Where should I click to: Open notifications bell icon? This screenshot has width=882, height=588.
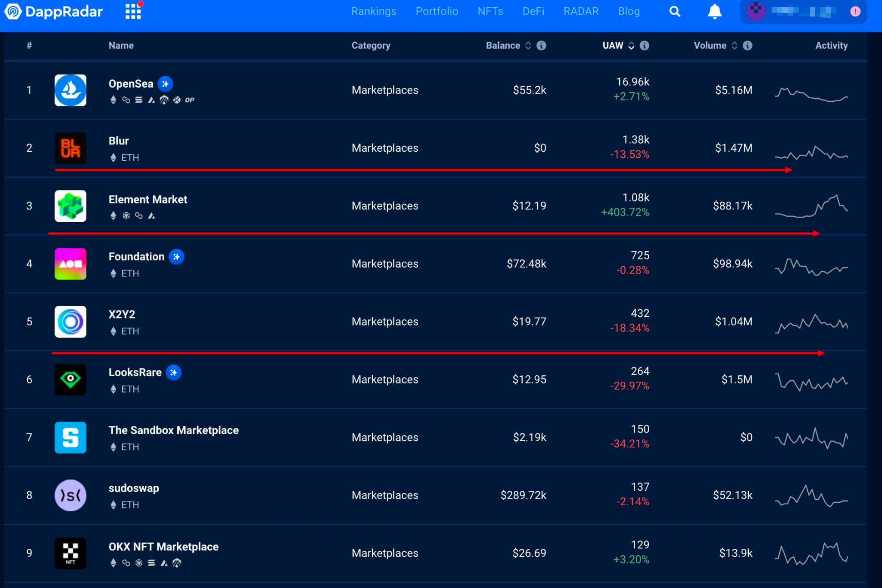tap(715, 11)
